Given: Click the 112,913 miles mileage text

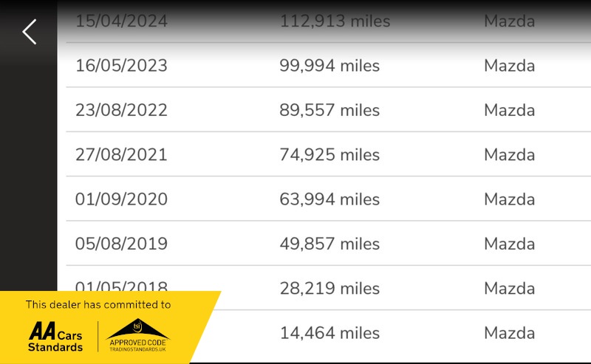Looking at the screenshot, I should (x=335, y=21).
